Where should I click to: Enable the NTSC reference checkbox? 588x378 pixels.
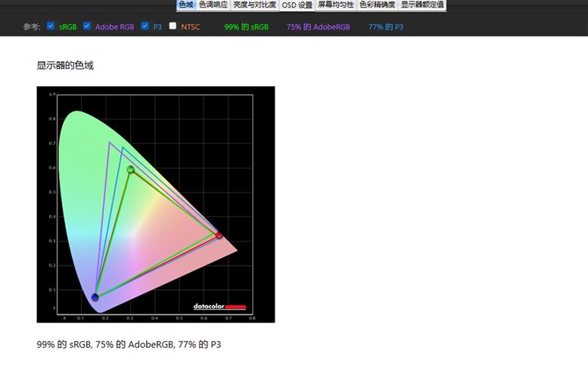173,26
